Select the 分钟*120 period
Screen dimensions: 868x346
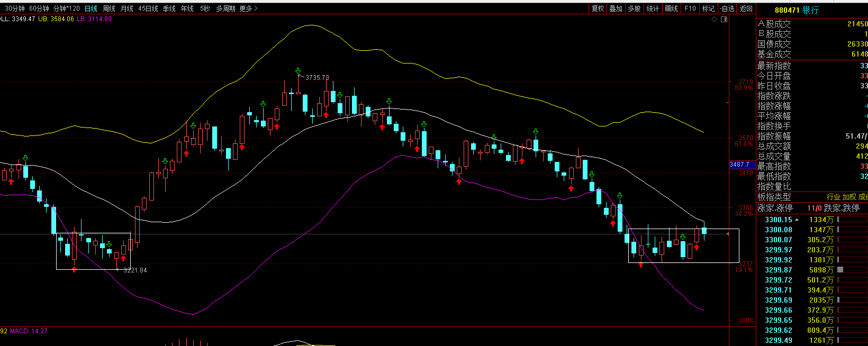(x=67, y=8)
